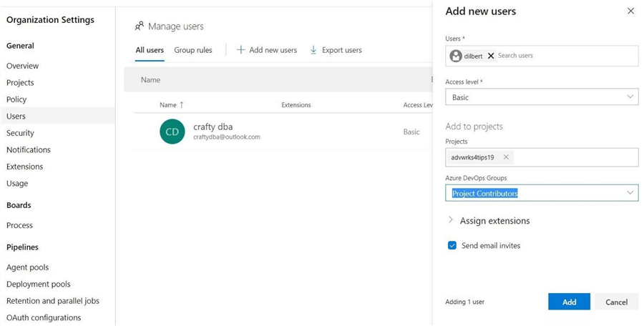Viewport: 644px width, 326px height.
Task: Expand the Assign extensions section
Action: point(451,221)
